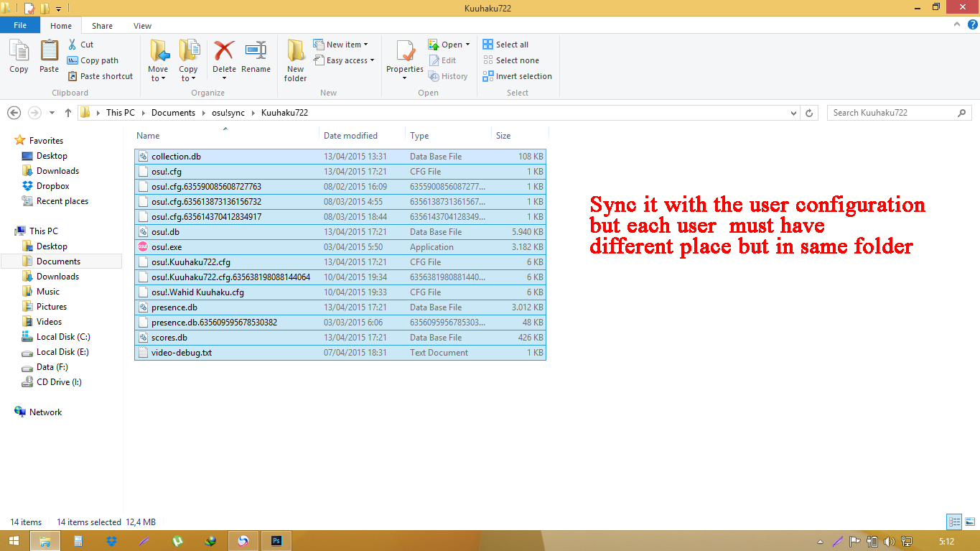Image resolution: width=980 pixels, height=551 pixels.
Task: Click the Paste ribbon button
Action: pos(49,57)
